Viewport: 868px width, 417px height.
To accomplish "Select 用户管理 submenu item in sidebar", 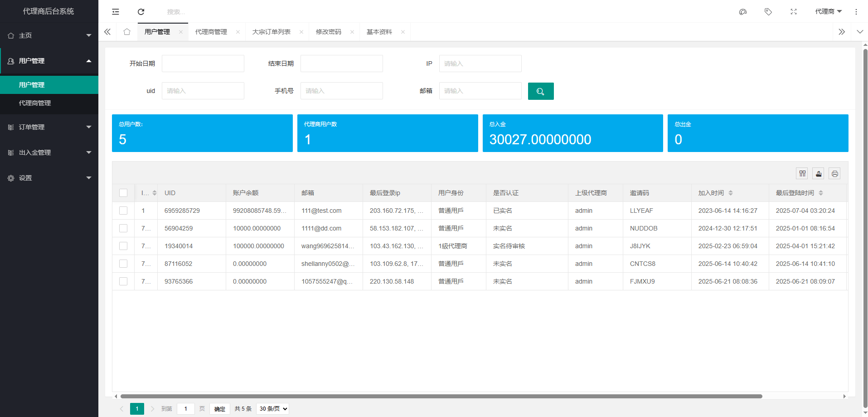I will (49, 85).
